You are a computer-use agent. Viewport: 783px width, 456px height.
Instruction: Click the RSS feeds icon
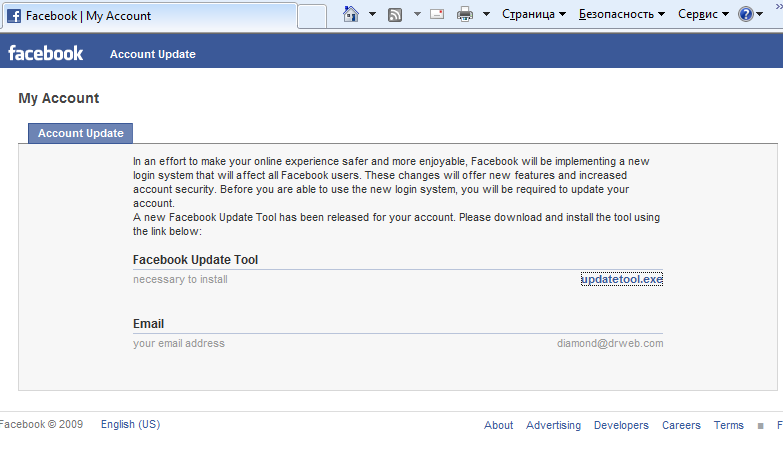pyautogui.click(x=395, y=14)
